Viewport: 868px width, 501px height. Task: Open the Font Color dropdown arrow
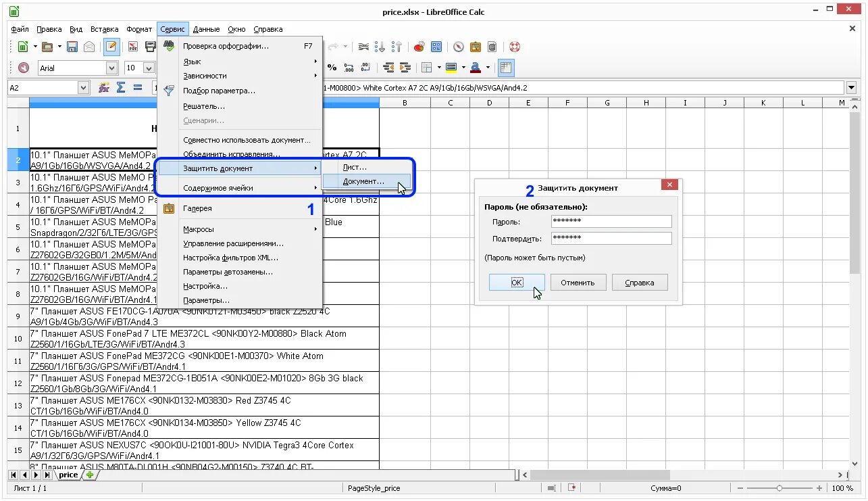tap(488, 68)
